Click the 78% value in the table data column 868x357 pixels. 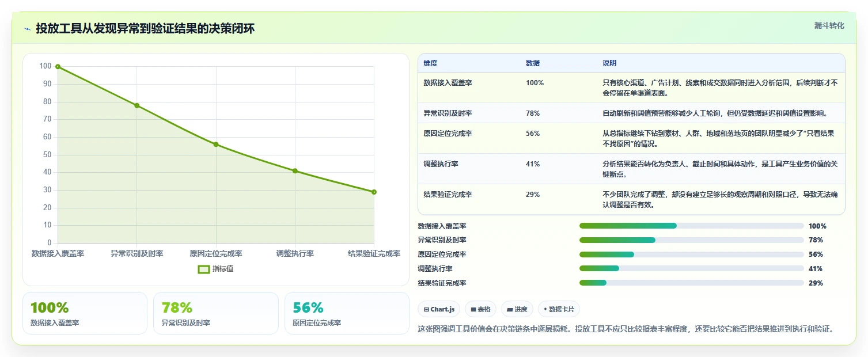533,113
